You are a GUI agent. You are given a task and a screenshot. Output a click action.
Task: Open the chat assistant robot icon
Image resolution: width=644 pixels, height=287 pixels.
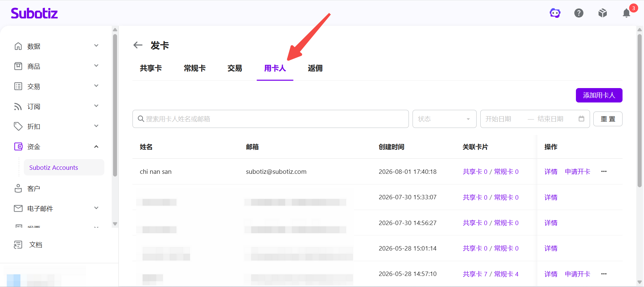pos(555,13)
